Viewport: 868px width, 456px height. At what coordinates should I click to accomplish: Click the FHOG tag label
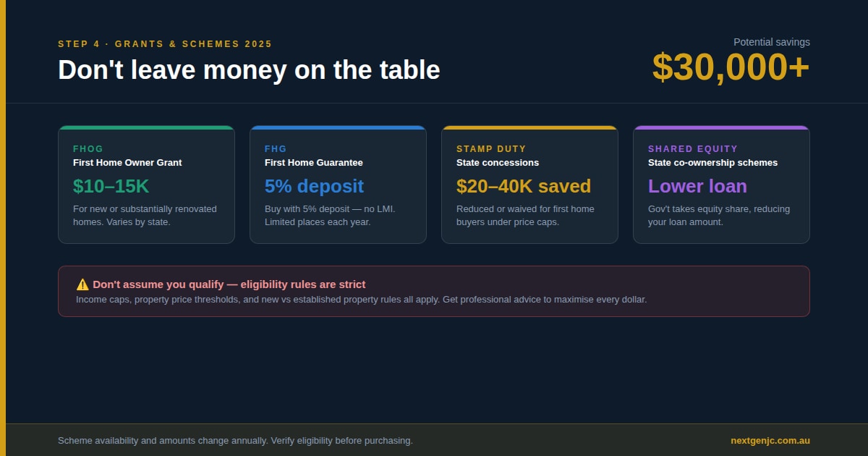(88, 149)
